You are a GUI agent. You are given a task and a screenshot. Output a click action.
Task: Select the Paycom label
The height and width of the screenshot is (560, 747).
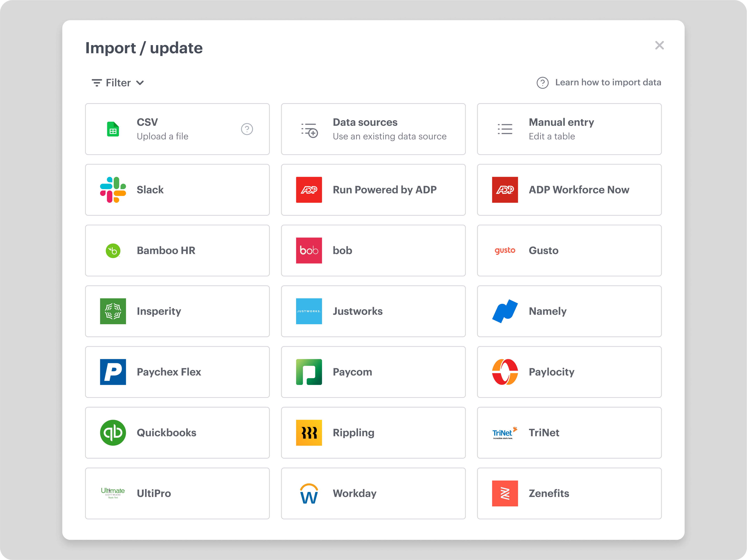point(352,372)
